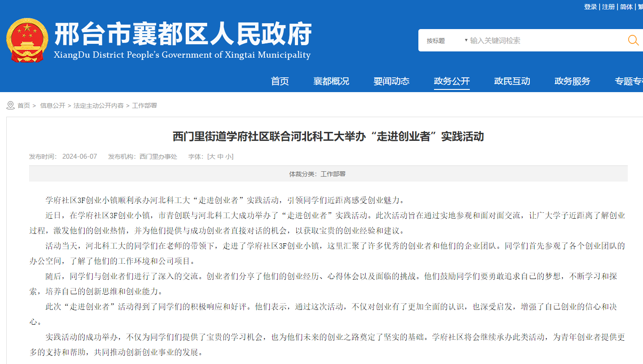643x364 pixels.
Task: Click the 注册 link at top
Action: click(608, 7)
